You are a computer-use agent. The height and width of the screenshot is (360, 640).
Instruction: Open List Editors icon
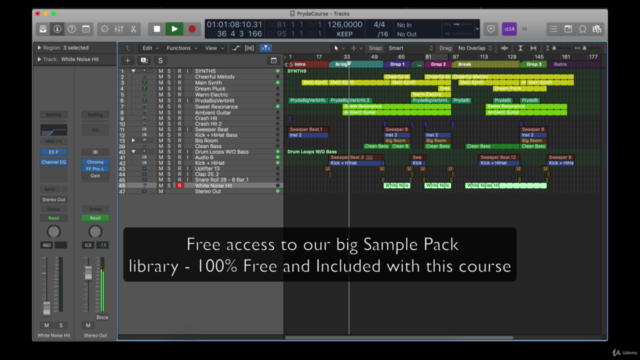pyautogui.click(x=553, y=29)
